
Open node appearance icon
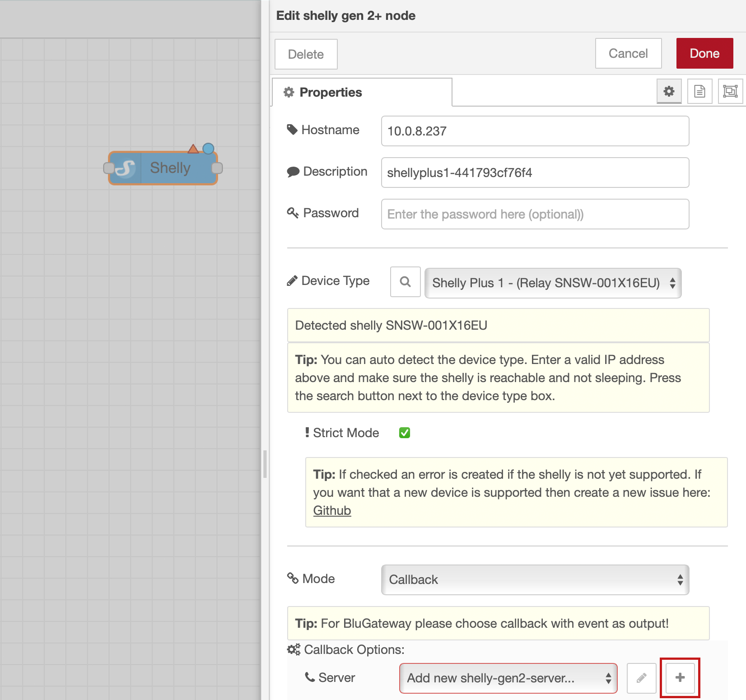pyautogui.click(x=730, y=91)
